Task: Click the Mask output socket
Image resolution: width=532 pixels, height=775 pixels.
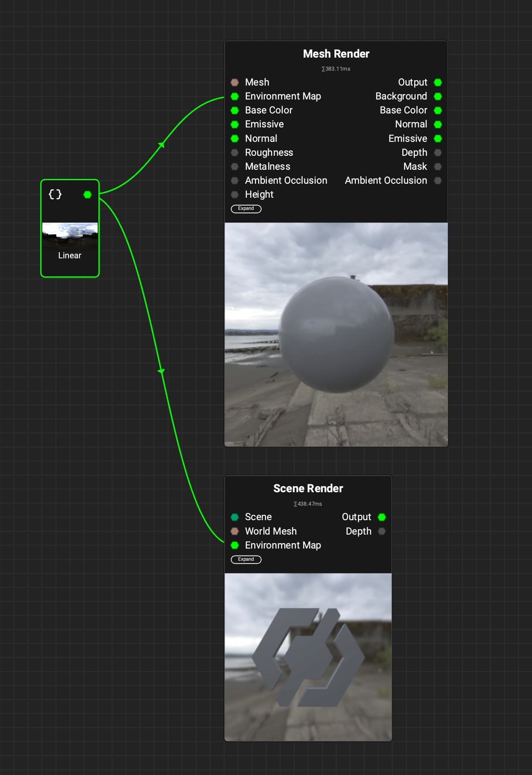Action: click(x=438, y=167)
